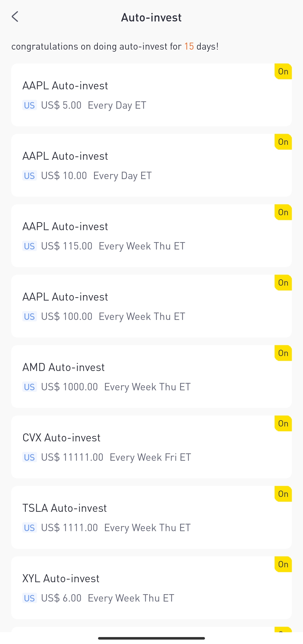Tap the back arrow icon
Viewport: 303px width, 644px height.
(15, 17)
